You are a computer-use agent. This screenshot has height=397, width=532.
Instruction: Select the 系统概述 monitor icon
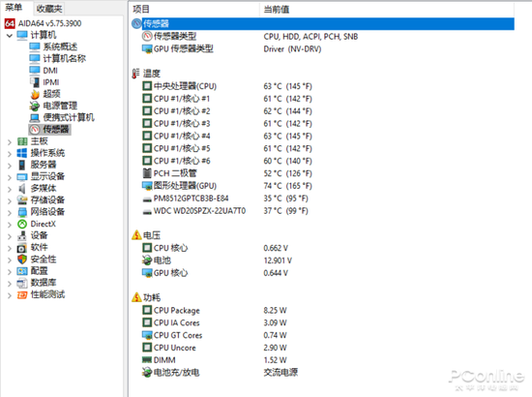click(x=34, y=46)
